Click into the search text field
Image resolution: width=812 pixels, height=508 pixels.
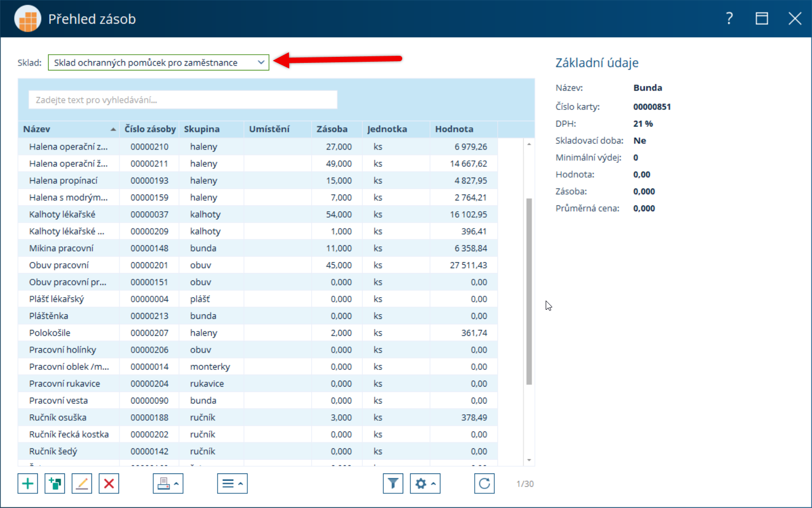click(183, 100)
